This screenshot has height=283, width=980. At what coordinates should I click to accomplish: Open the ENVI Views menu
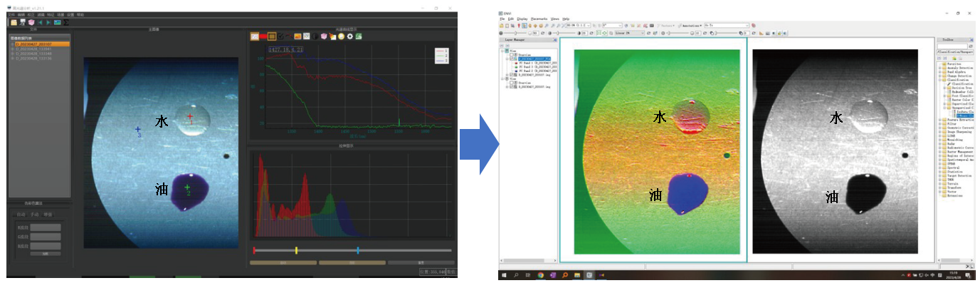(x=555, y=19)
